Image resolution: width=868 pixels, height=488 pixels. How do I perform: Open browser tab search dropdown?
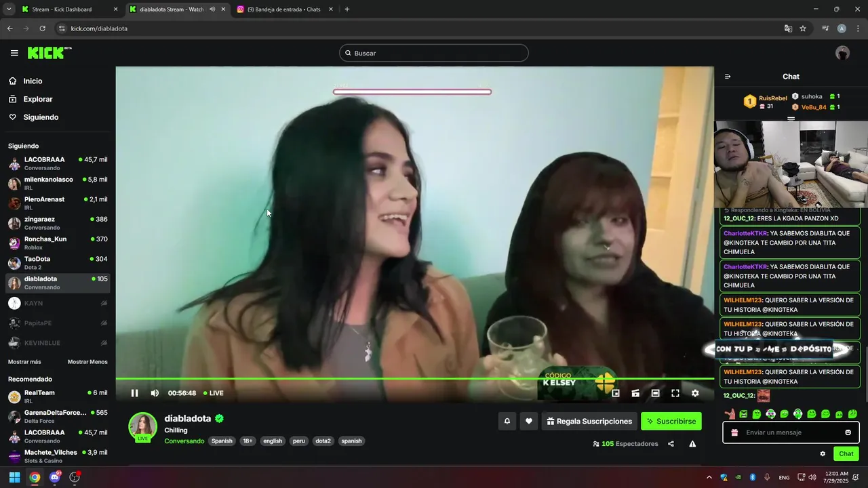click(x=9, y=9)
